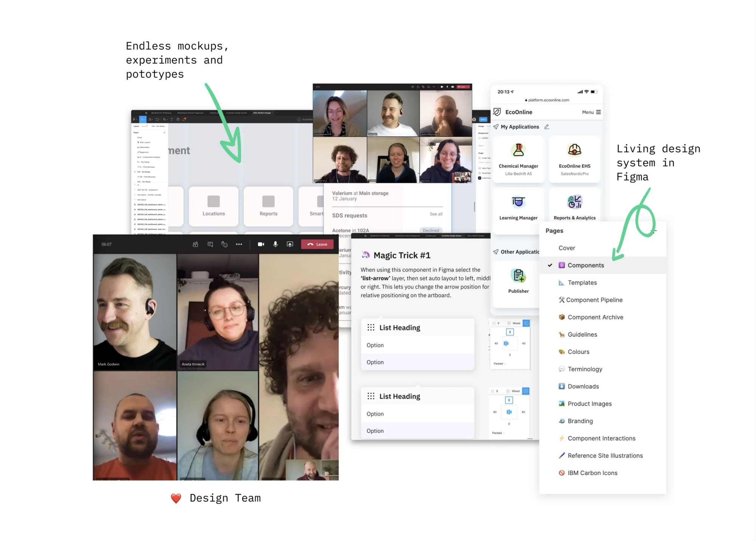Select the Text tool in Figma toolbar
756x541 pixels.
pyautogui.click(x=171, y=120)
